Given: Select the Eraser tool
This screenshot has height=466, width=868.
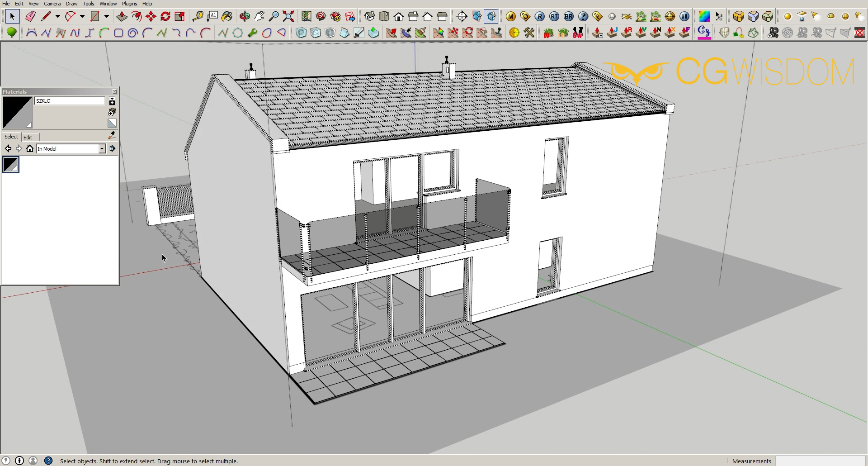Looking at the screenshot, I should point(30,17).
